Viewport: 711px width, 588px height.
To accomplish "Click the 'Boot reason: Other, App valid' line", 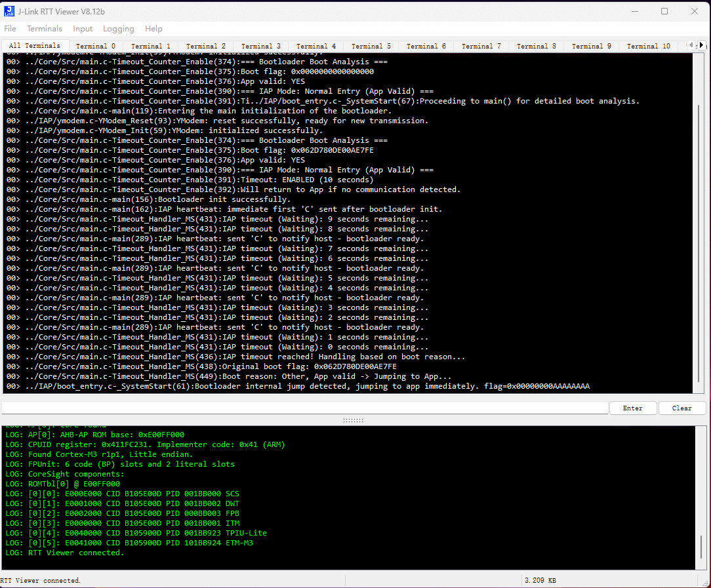I will pyautogui.click(x=228, y=376).
